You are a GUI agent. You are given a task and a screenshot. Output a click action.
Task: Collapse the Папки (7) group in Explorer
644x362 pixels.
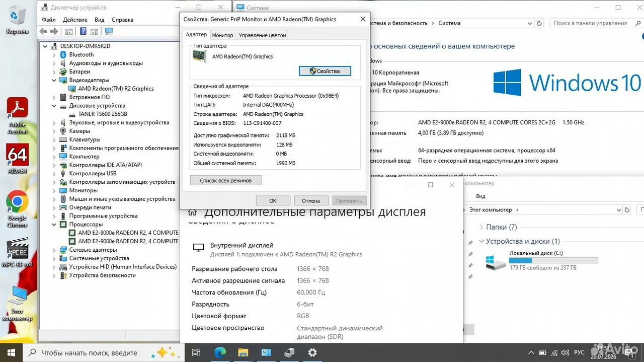[x=481, y=227]
